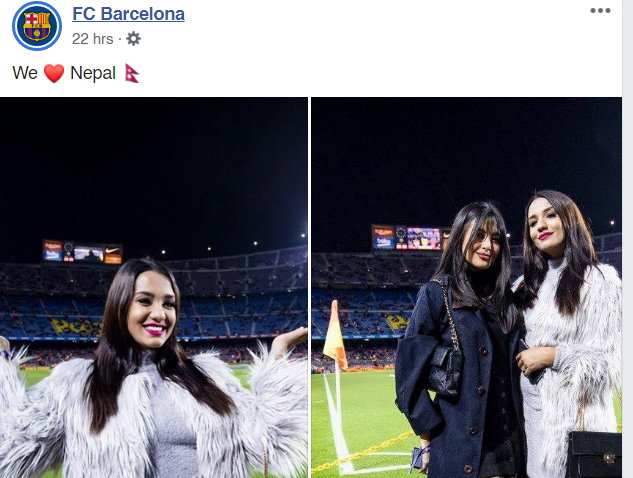Select the word Nepal in the caption
The width and height of the screenshot is (633, 478).
pyautogui.click(x=93, y=73)
